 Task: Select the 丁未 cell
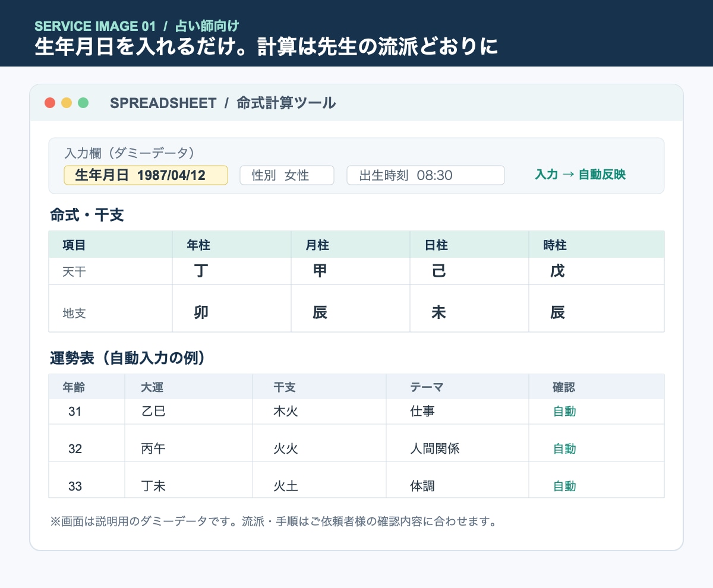click(189, 480)
